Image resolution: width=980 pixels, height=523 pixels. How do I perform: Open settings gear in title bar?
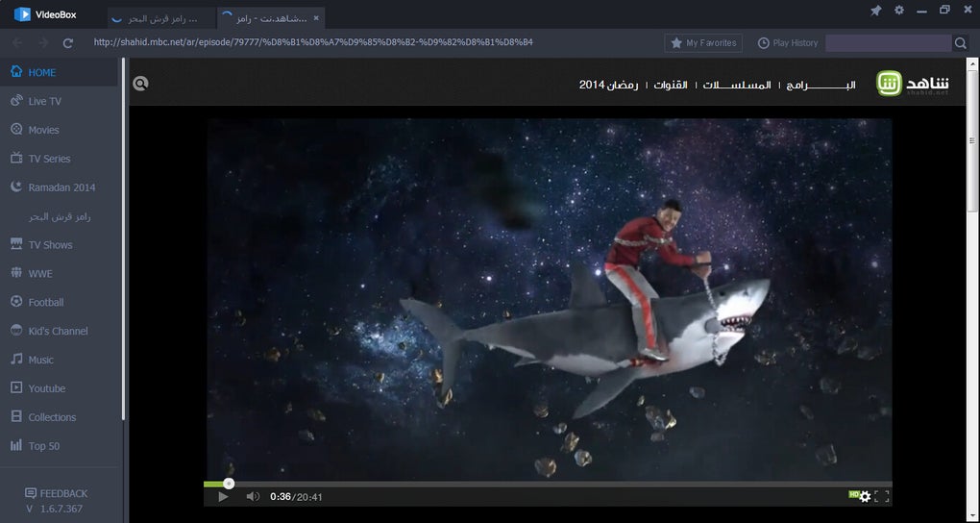pos(898,10)
